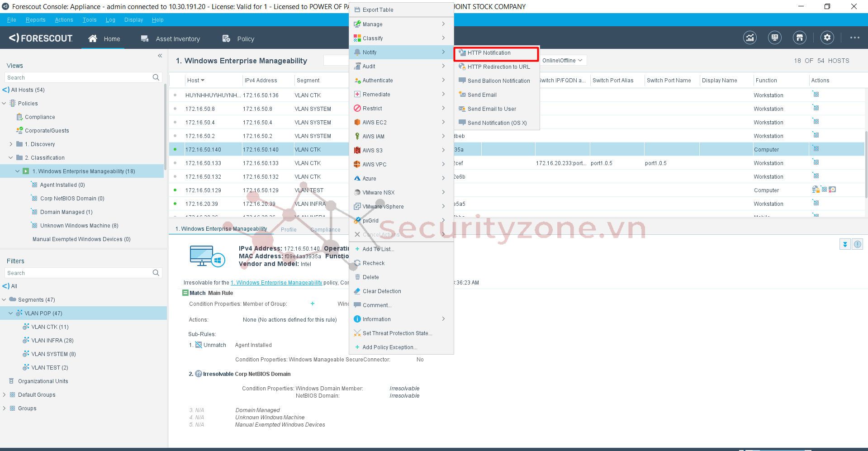Select VLAN INFRA (28) segment
The height and width of the screenshot is (451, 868).
point(52,340)
